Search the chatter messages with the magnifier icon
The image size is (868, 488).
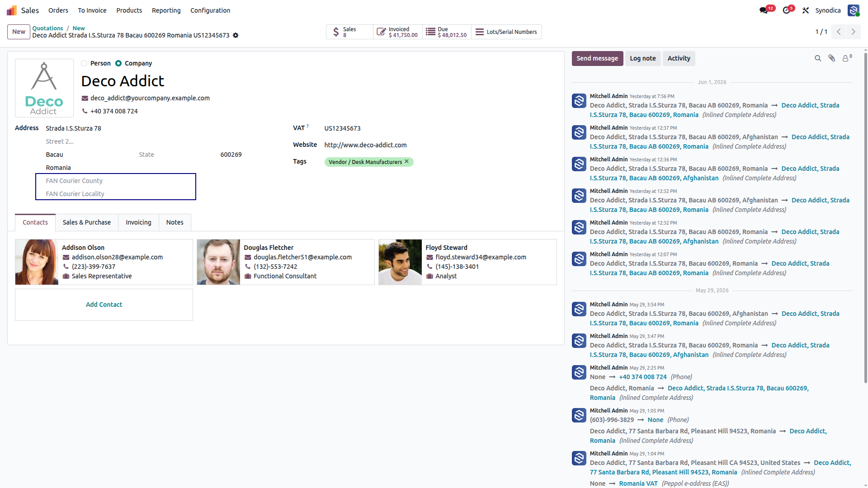818,58
